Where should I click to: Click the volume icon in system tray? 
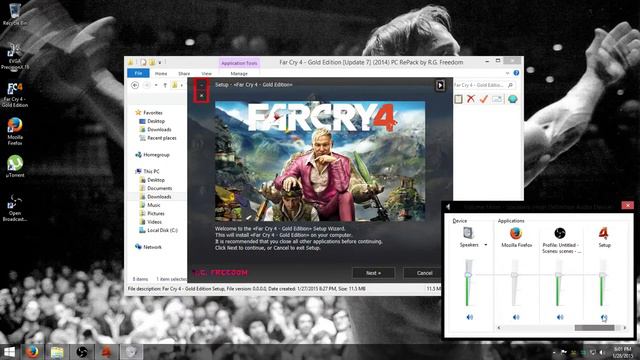coord(602,352)
